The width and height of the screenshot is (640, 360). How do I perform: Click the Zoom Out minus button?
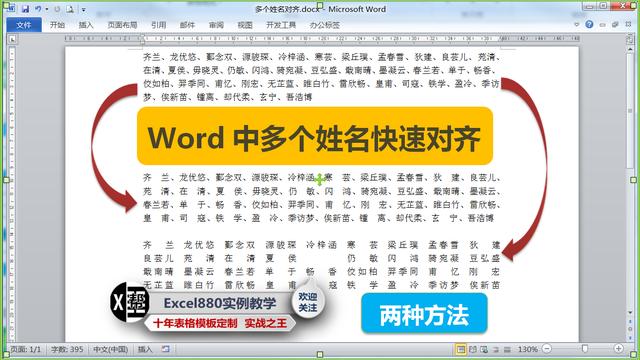coord(547,349)
